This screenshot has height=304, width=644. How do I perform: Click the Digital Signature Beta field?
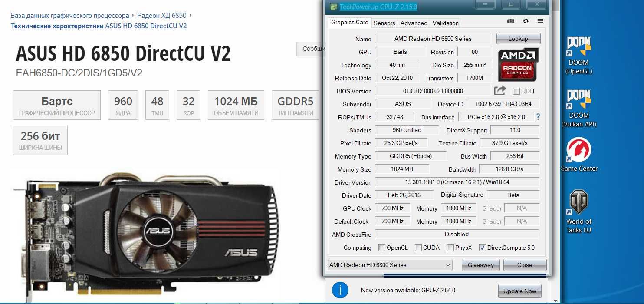pyautogui.click(x=513, y=195)
